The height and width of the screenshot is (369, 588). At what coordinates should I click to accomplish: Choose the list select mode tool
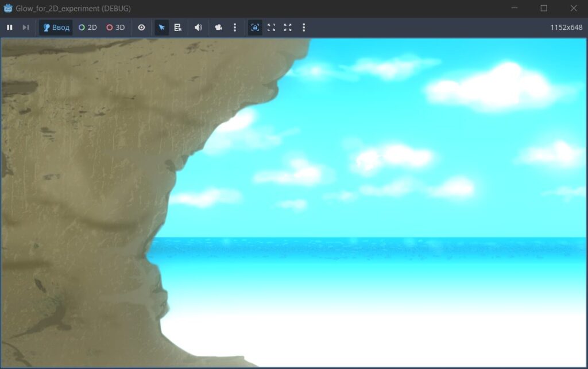point(178,28)
